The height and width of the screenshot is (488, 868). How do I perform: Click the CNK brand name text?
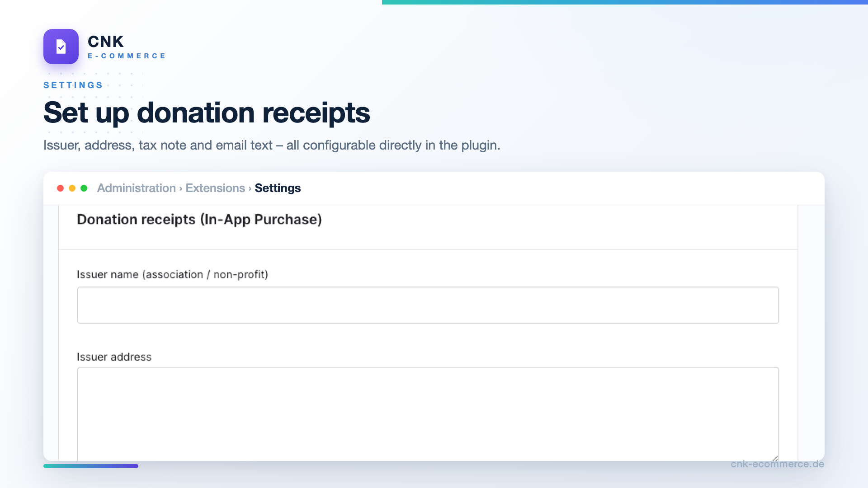point(105,42)
